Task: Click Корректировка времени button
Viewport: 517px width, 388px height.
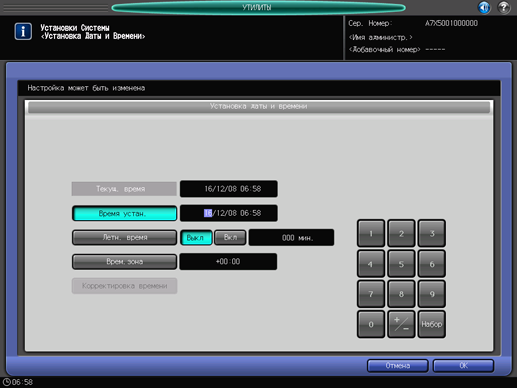Action: click(x=124, y=286)
